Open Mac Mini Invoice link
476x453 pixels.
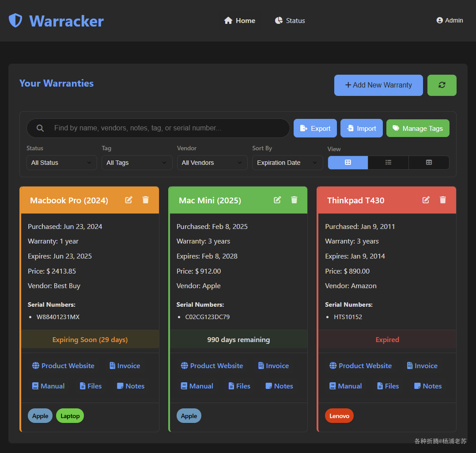(273, 366)
